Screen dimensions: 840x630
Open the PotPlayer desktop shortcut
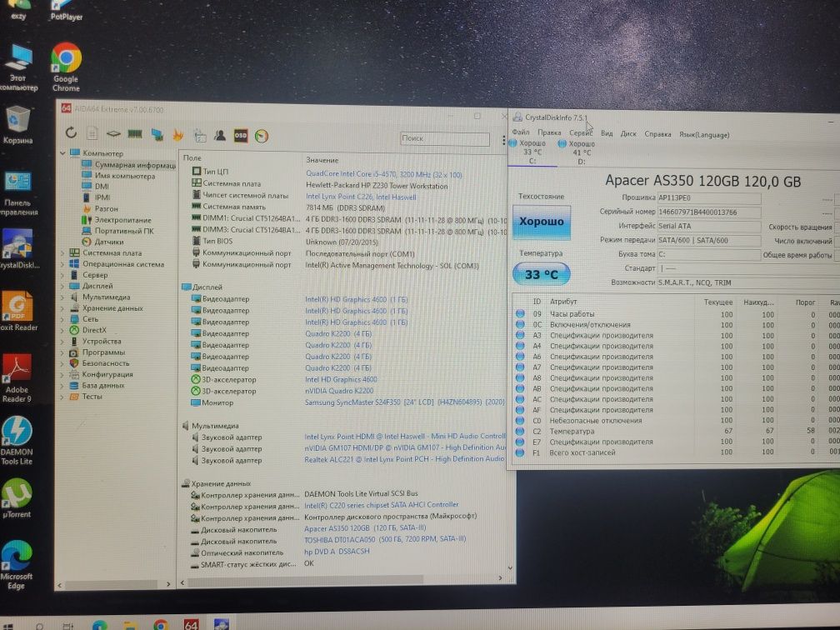(x=67, y=10)
